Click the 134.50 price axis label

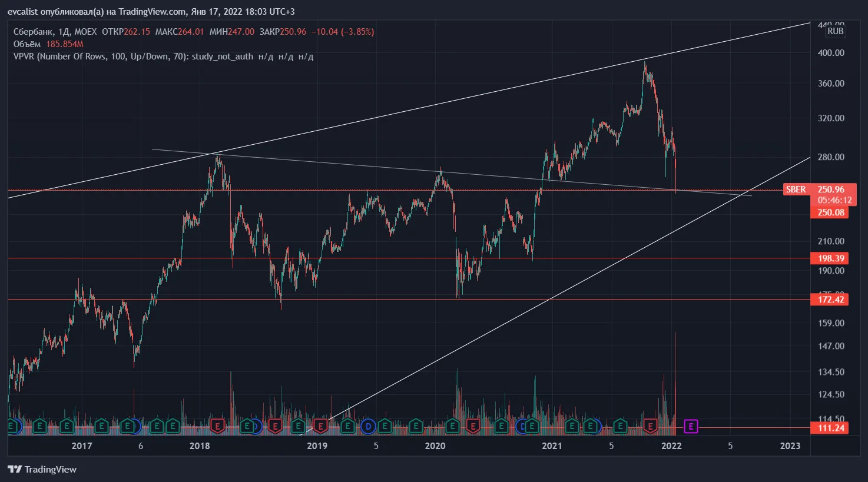[831, 372]
